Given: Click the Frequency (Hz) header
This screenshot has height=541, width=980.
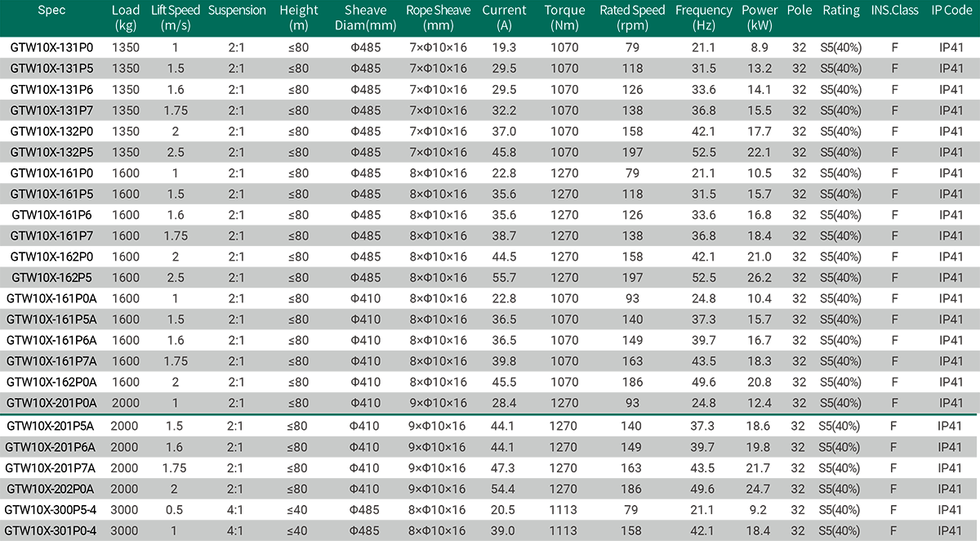Looking at the screenshot, I should point(704,17).
